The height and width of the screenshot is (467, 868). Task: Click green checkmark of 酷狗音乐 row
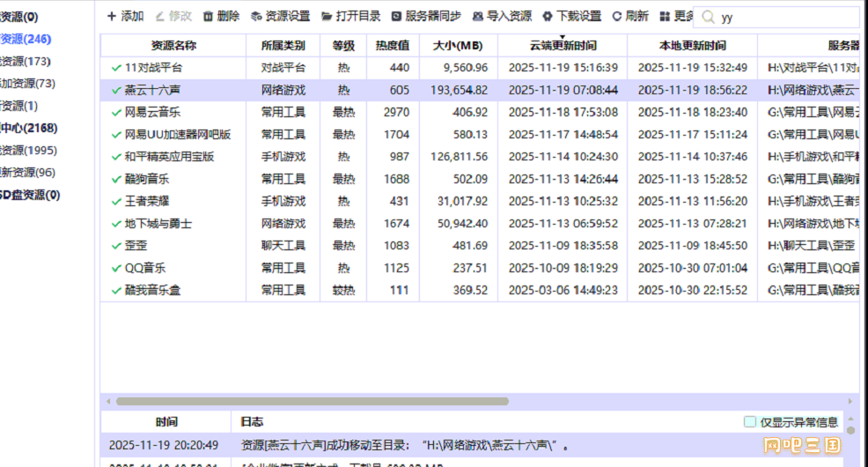[x=115, y=179]
